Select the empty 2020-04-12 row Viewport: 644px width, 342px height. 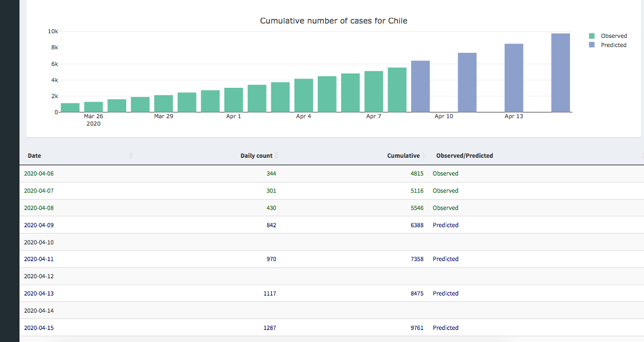coord(39,277)
